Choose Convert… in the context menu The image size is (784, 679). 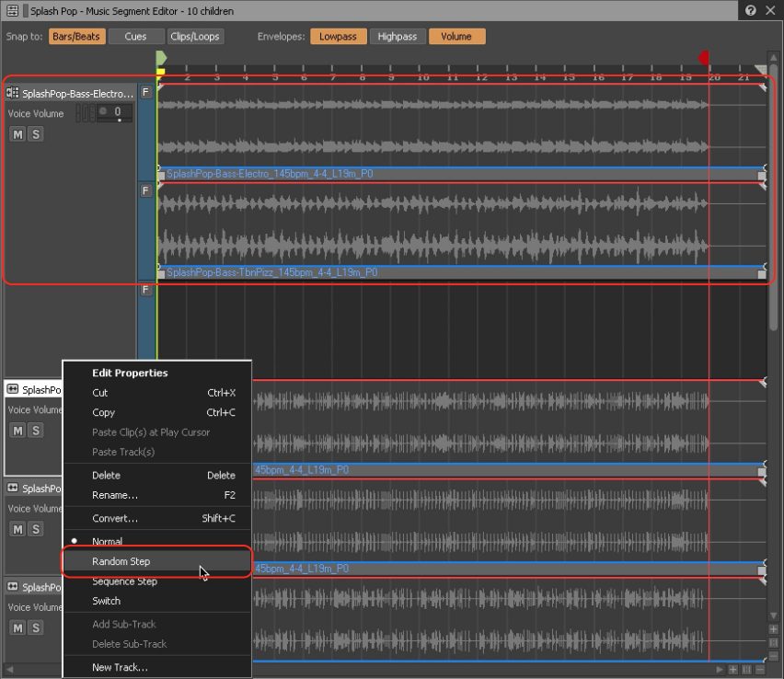156,518
